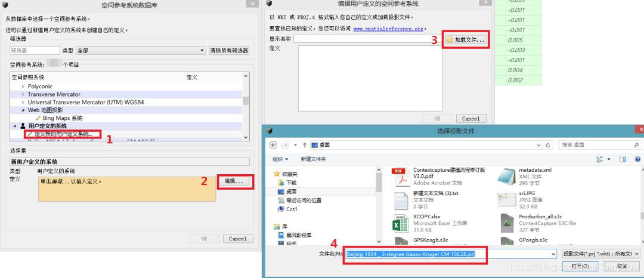Click Cancel in spatial reference database window
The height and width of the screenshot is (278, 644).
point(238,239)
